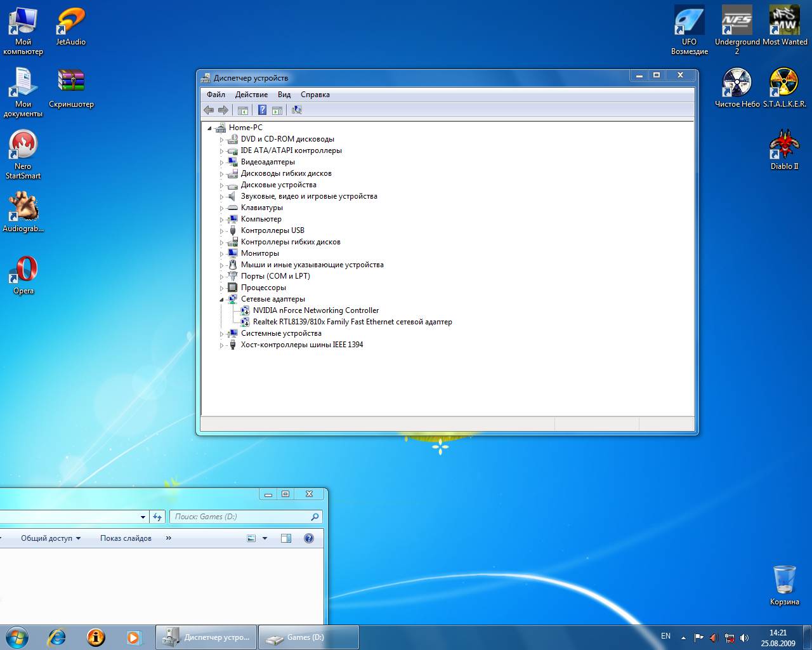Click the Поиск: Games (D:) search field
812x650 pixels.
point(241,517)
